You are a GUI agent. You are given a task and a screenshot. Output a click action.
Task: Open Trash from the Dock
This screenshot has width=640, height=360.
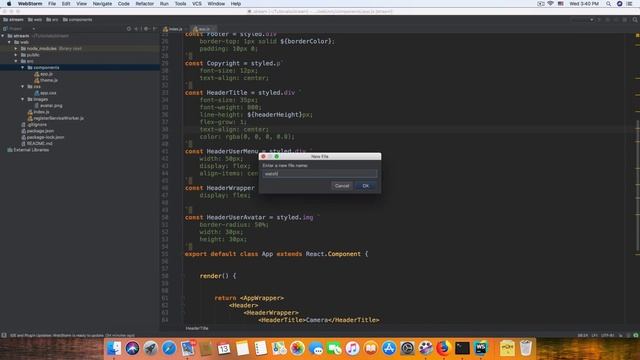point(526,348)
